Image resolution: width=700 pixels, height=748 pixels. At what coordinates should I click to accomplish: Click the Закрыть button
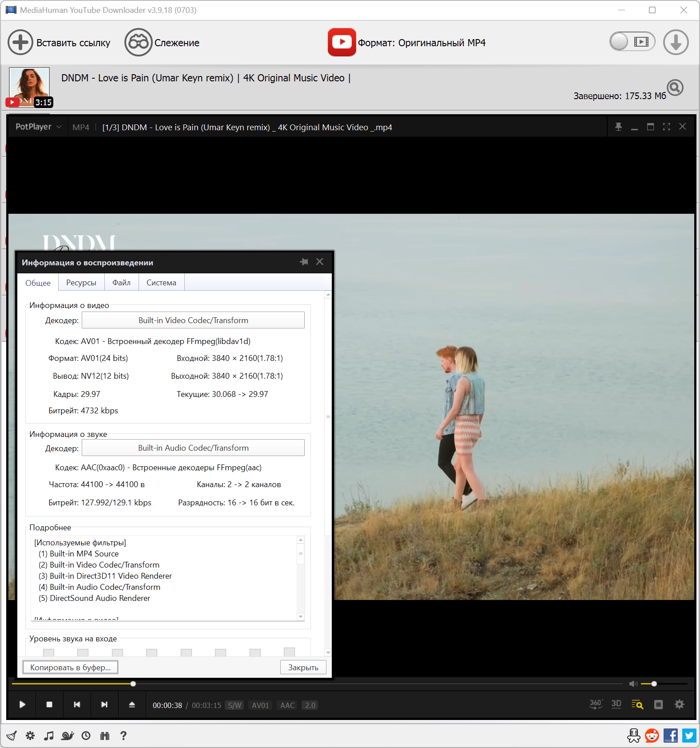click(303, 667)
